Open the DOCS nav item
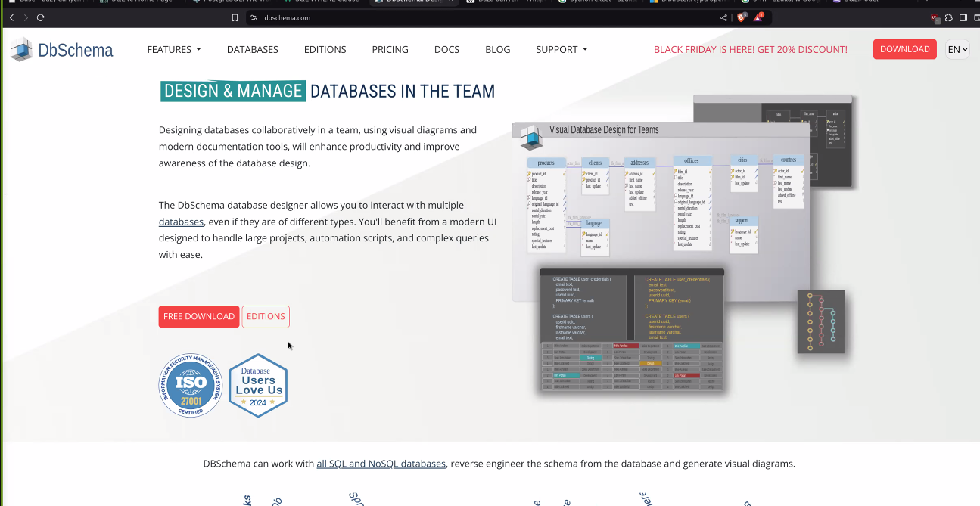980x506 pixels. click(447, 50)
